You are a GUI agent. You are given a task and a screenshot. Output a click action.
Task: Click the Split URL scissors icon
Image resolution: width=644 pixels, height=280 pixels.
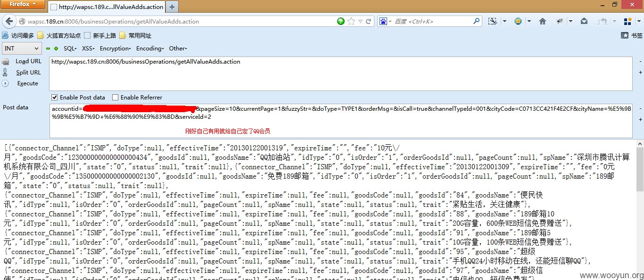[5, 72]
